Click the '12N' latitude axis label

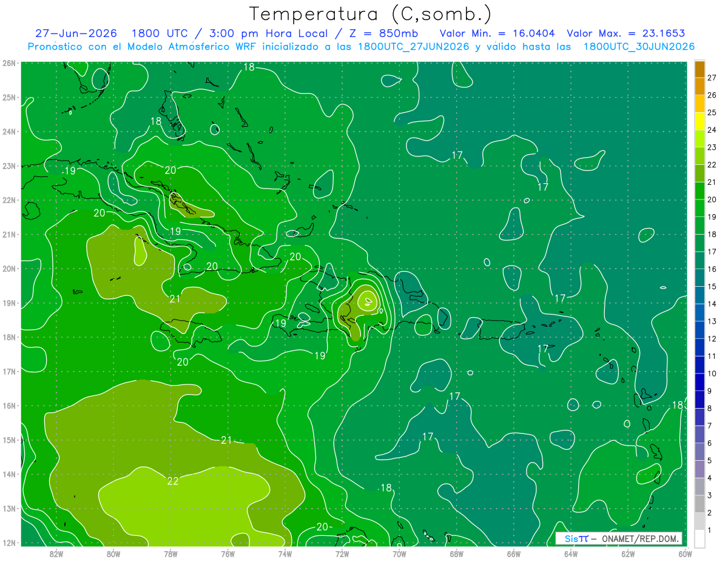pos(8,543)
